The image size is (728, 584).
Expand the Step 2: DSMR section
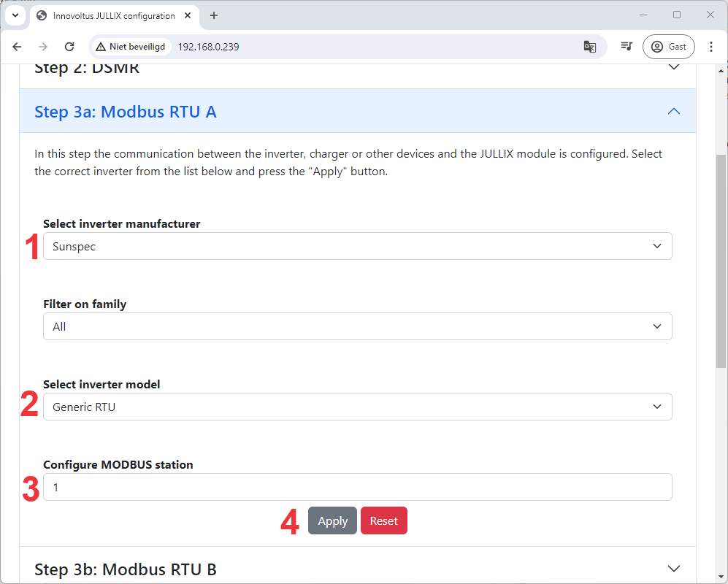click(357, 69)
